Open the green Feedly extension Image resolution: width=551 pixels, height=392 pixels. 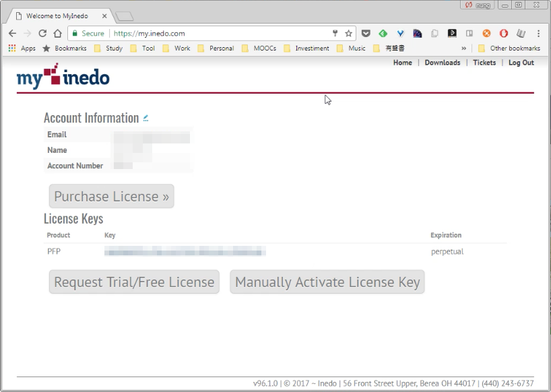pyautogui.click(x=383, y=34)
